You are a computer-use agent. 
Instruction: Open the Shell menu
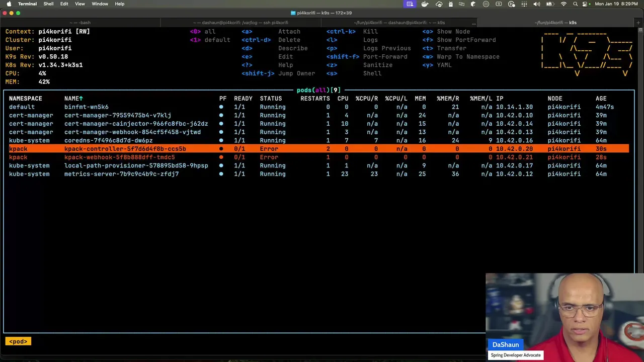tap(48, 4)
